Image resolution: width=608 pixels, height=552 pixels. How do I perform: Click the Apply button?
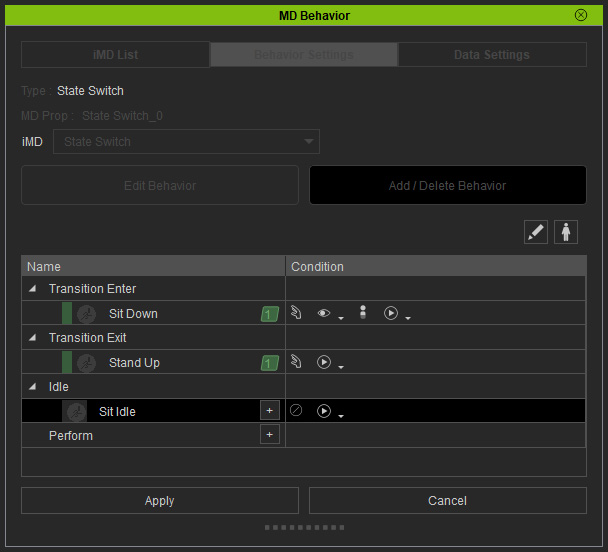pos(160,500)
